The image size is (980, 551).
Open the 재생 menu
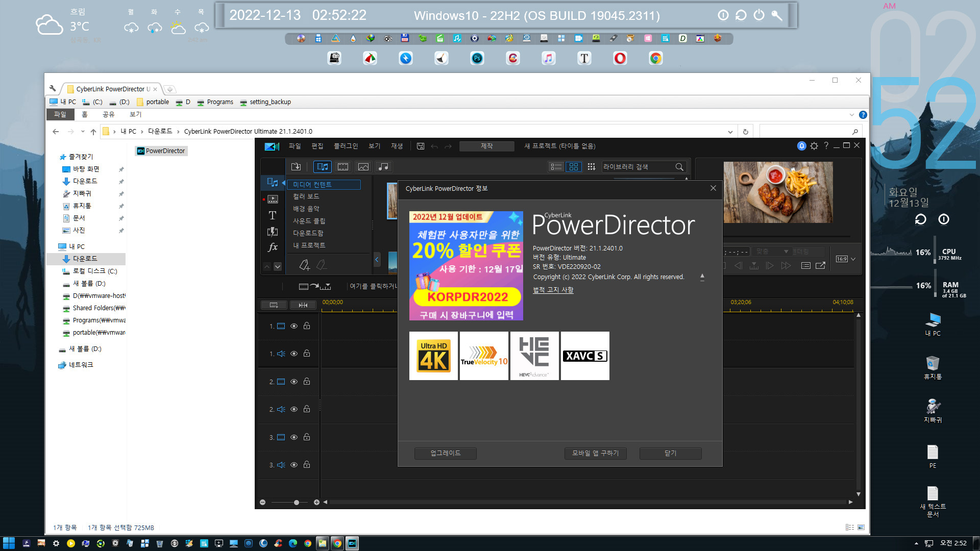pyautogui.click(x=397, y=146)
